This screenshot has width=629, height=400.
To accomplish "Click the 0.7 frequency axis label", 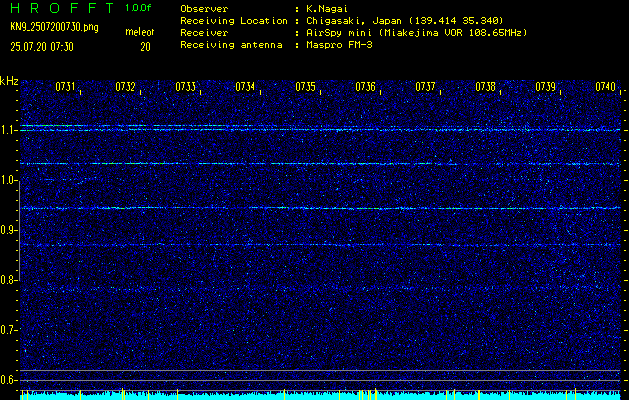I will 7,330.
